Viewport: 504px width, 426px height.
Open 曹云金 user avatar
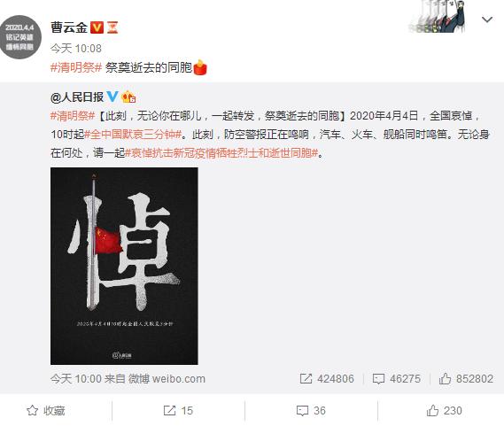(20, 37)
